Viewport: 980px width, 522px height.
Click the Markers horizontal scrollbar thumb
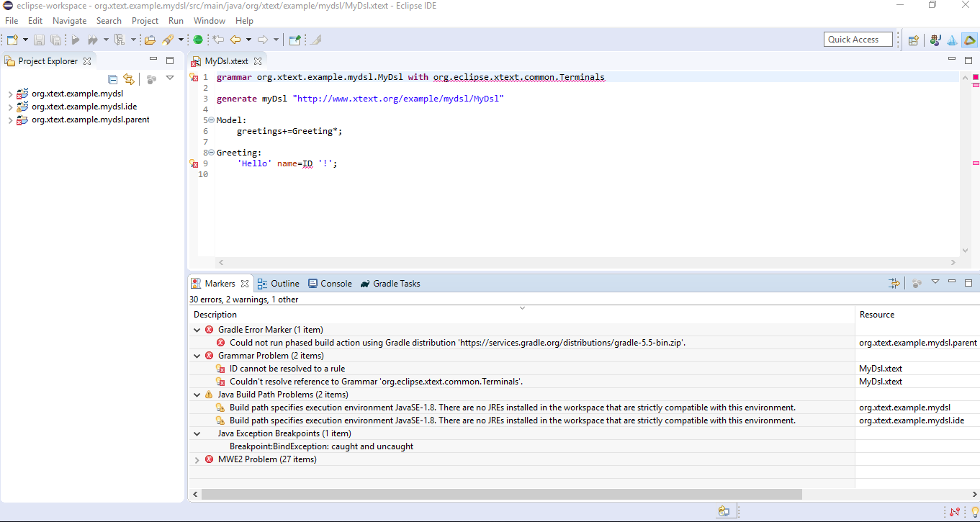(x=501, y=495)
